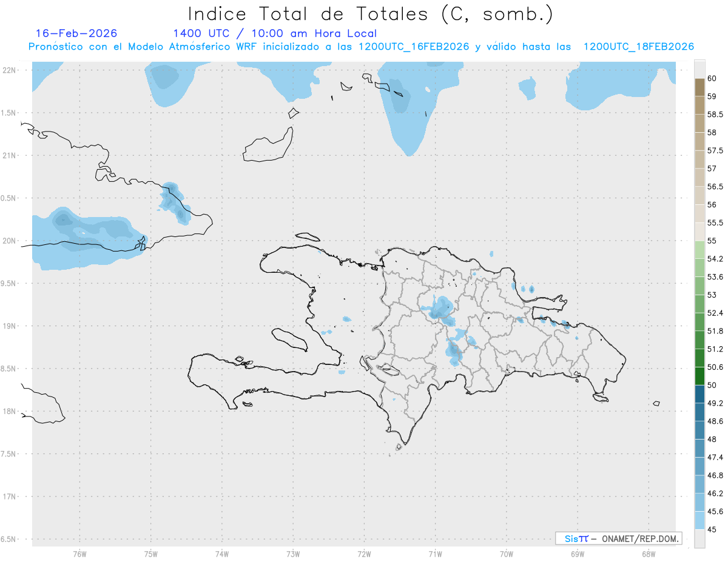Click the '1200UTC_16FEB2026' initialization time

pos(414,47)
